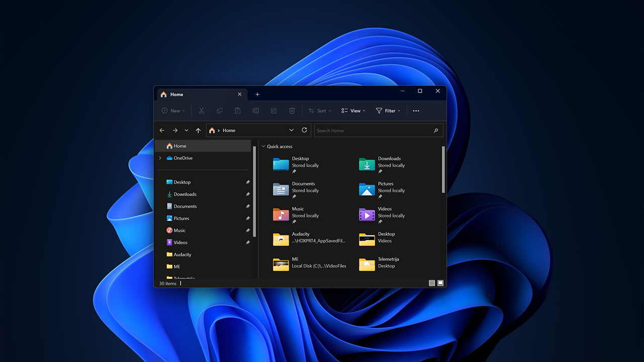644x362 pixels.
Task: Maximize the File Explorer window
Action: 420,91
